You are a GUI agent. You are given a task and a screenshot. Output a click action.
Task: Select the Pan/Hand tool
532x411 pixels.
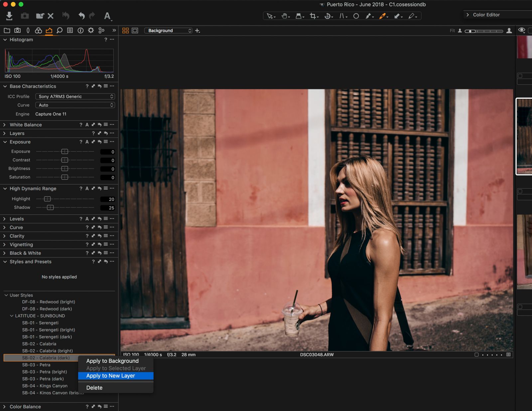pos(284,16)
